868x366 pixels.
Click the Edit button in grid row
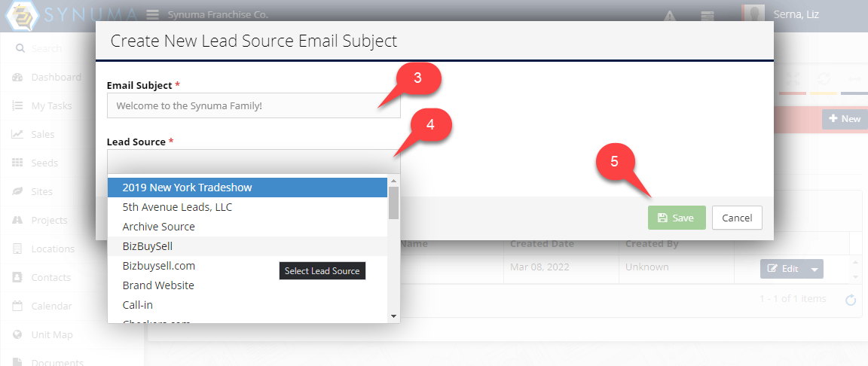(783, 269)
